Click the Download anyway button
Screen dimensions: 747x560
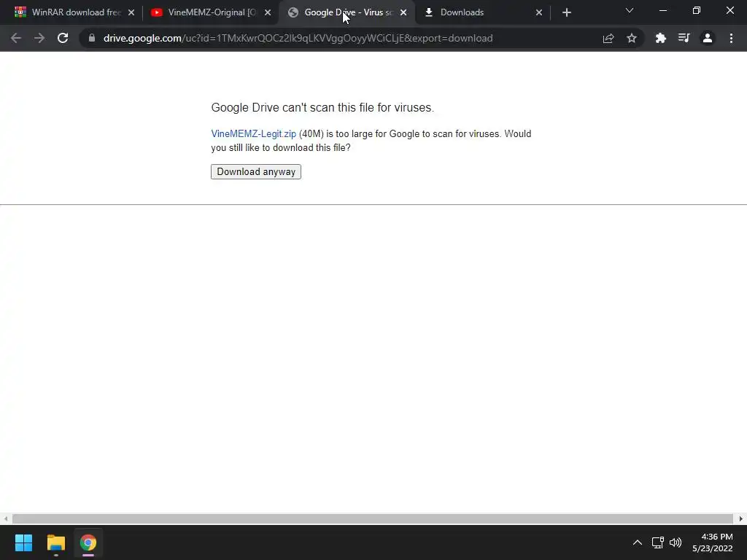[256, 171]
